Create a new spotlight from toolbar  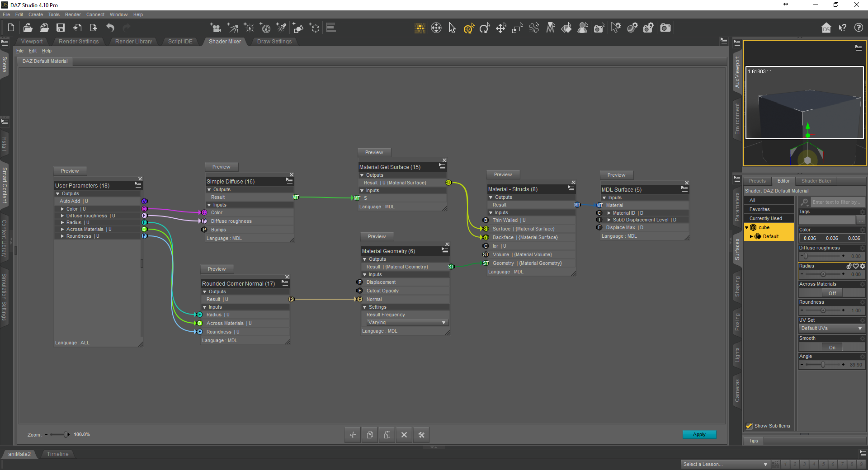pyautogui.click(x=232, y=28)
